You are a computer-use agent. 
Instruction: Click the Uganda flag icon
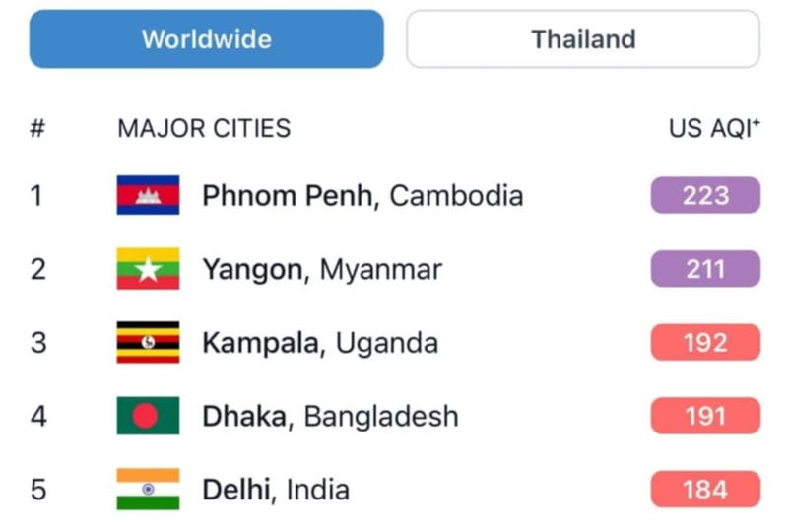tap(148, 342)
